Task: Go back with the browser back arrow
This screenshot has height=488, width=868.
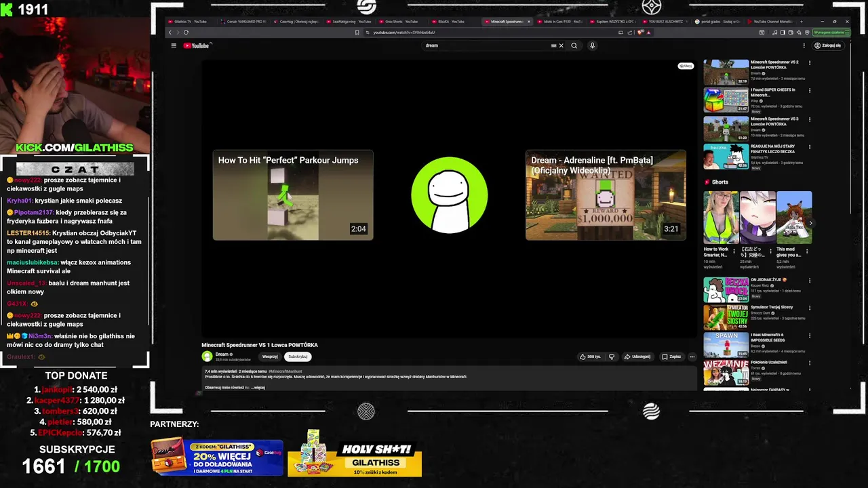Action: coord(170,32)
